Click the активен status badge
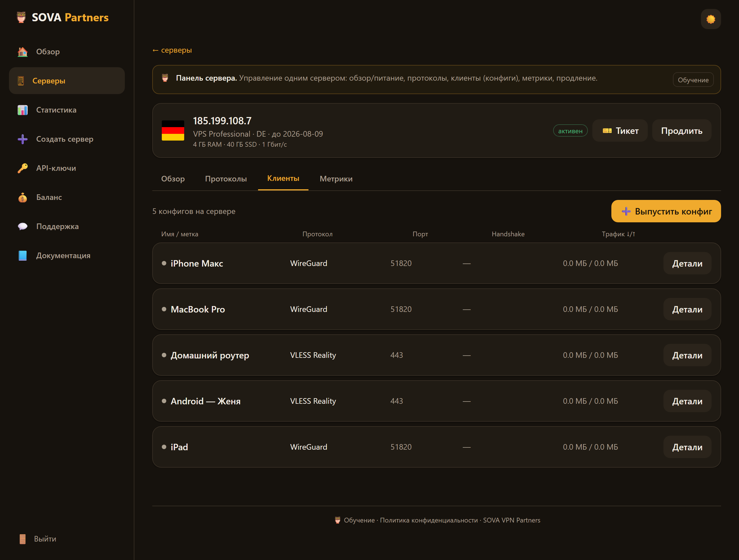The width and height of the screenshot is (739, 560). tap(570, 131)
